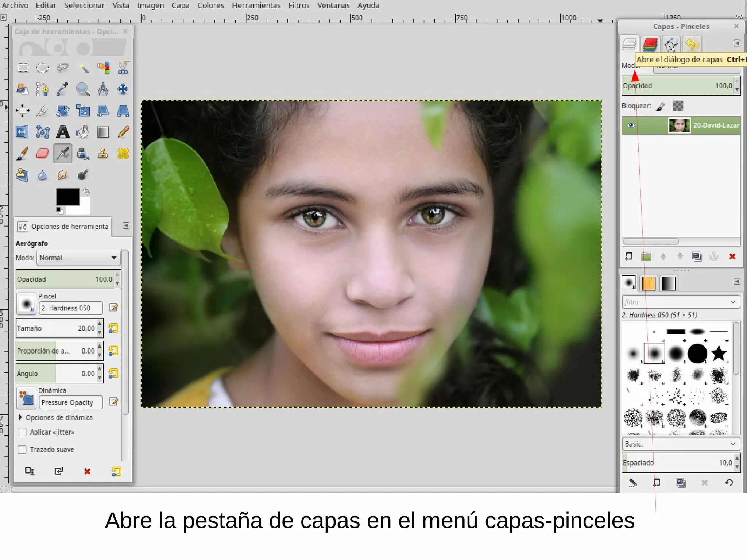Open the airbrush Modo Normal dropdown
The image size is (747, 560).
(78, 258)
